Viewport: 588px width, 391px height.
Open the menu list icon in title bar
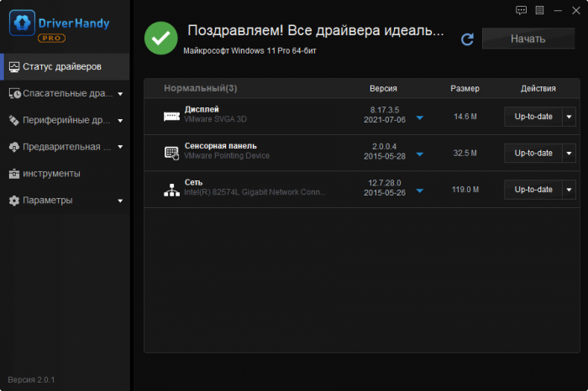point(538,10)
